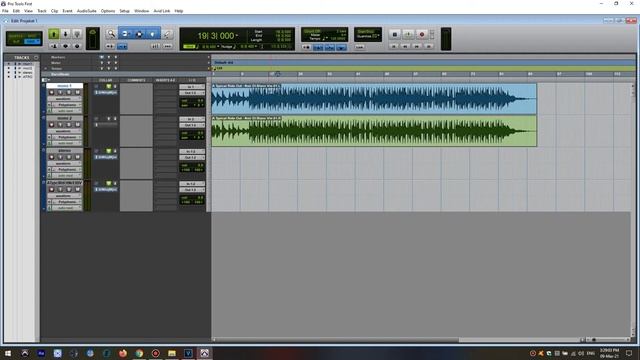Click the transport Rewind button
Viewport: 640px width, 360px height.
click(405, 47)
